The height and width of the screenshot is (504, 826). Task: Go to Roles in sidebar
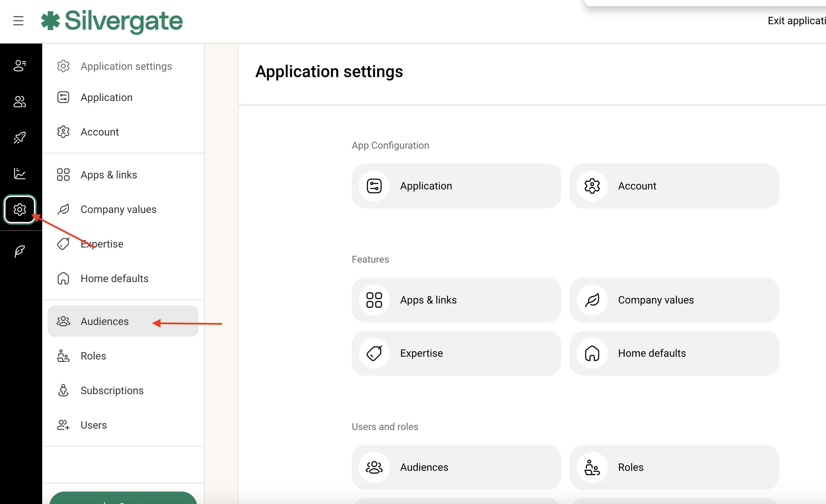click(93, 356)
